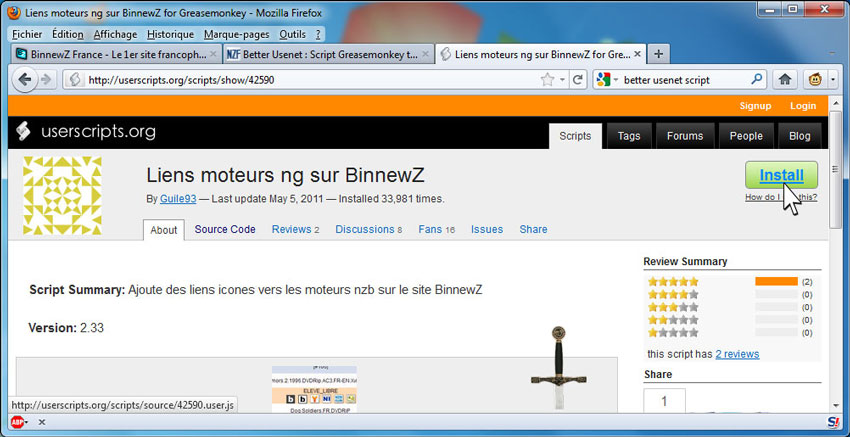Click the userscripts.org logo icon
The image size is (850, 437).
(x=23, y=131)
